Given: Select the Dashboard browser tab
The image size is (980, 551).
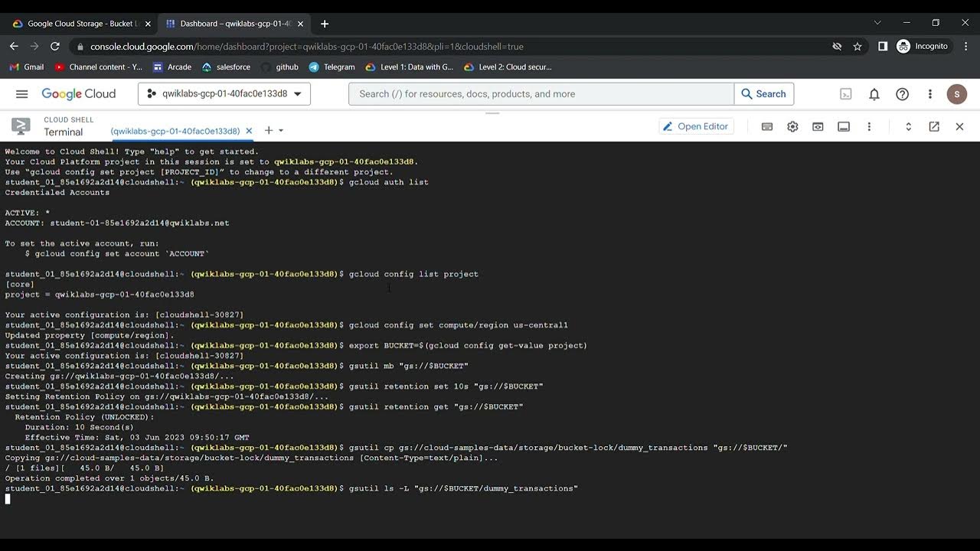Looking at the screenshot, I should coord(234,24).
